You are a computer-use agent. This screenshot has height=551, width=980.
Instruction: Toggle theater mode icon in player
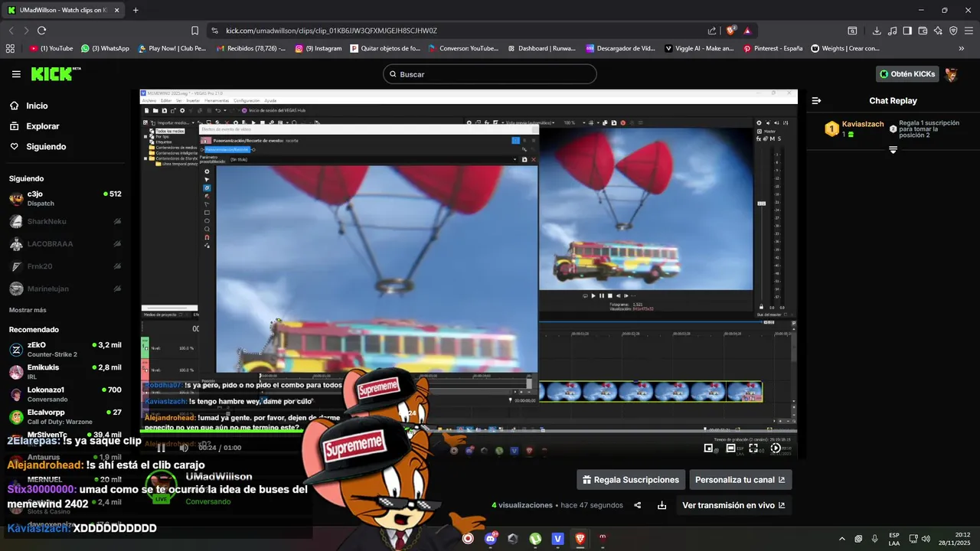pyautogui.click(x=731, y=448)
